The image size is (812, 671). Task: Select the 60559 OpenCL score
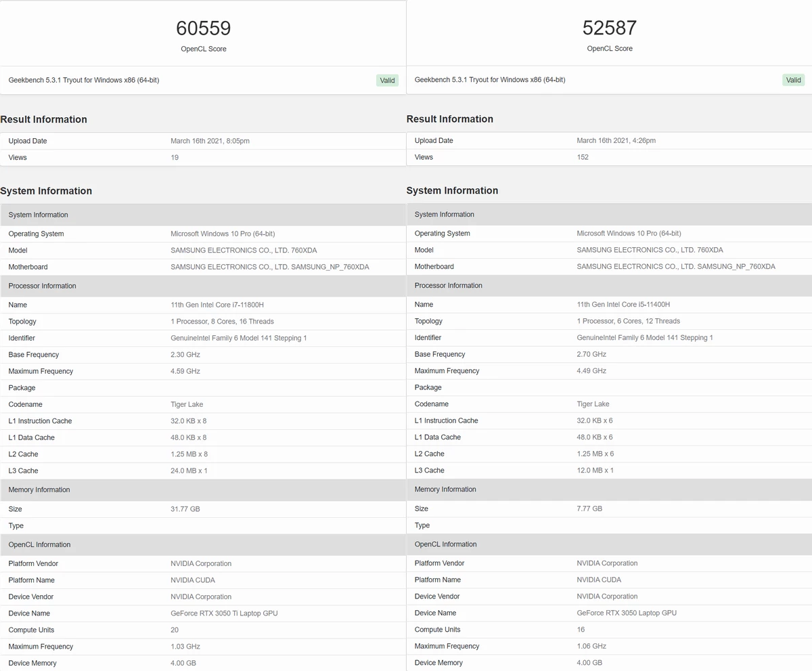(203, 28)
